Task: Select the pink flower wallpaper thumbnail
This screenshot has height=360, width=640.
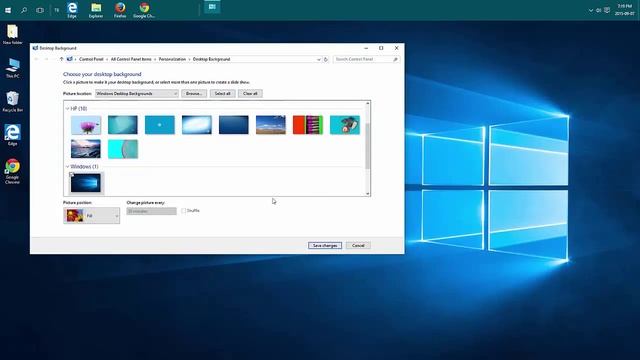Action: 86,125
